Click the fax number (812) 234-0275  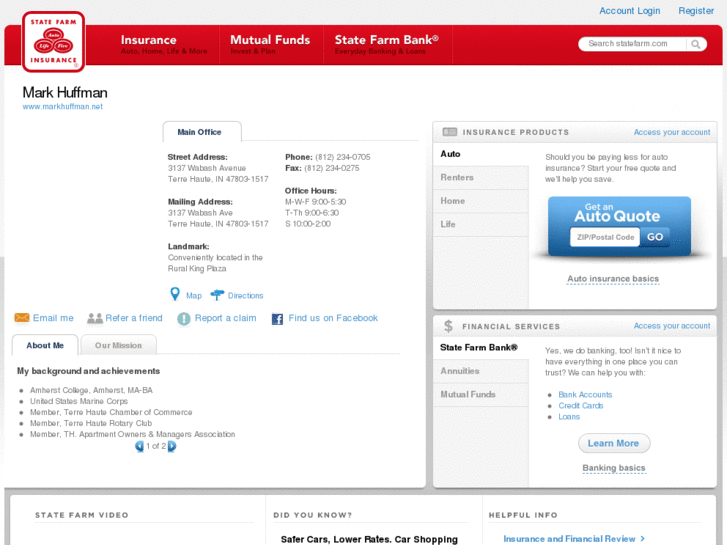pos(332,168)
